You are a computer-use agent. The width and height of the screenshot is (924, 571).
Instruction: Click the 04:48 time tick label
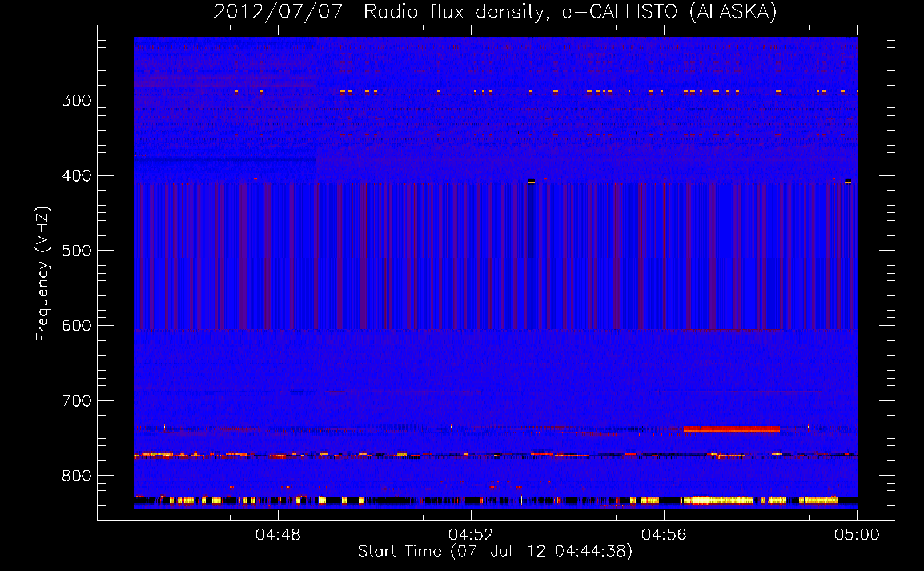278,534
